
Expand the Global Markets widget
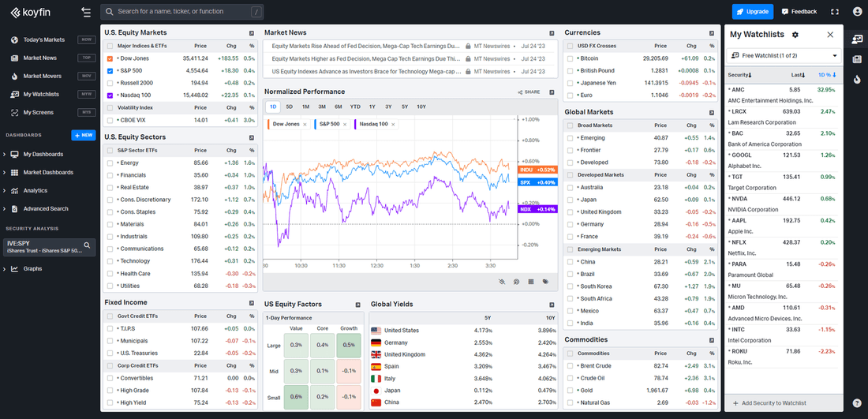(712, 112)
